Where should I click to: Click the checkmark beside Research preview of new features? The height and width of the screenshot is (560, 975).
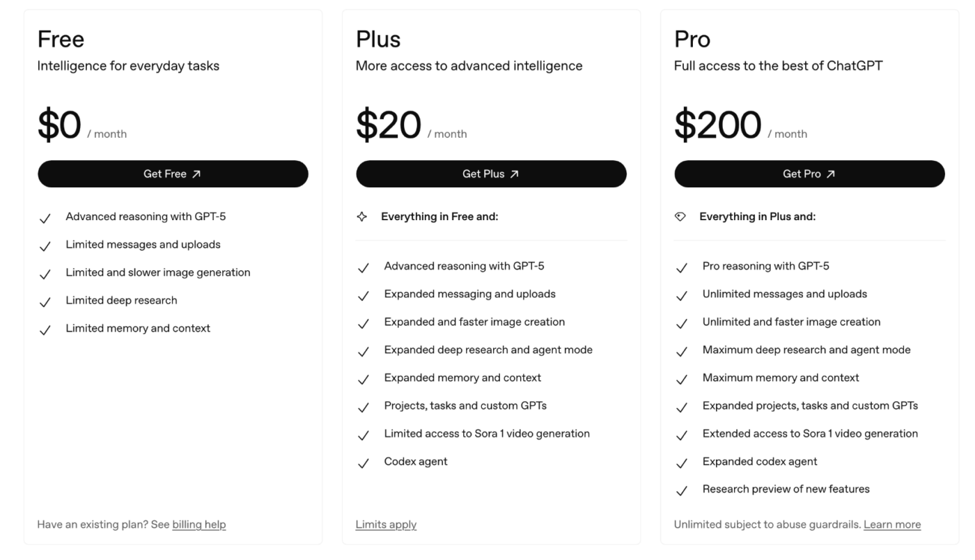point(682,491)
